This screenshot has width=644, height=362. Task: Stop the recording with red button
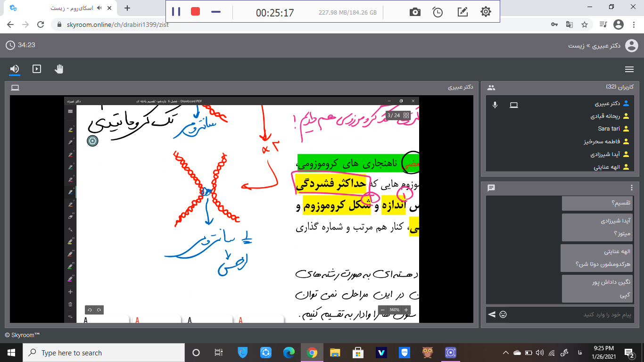(195, 12)
